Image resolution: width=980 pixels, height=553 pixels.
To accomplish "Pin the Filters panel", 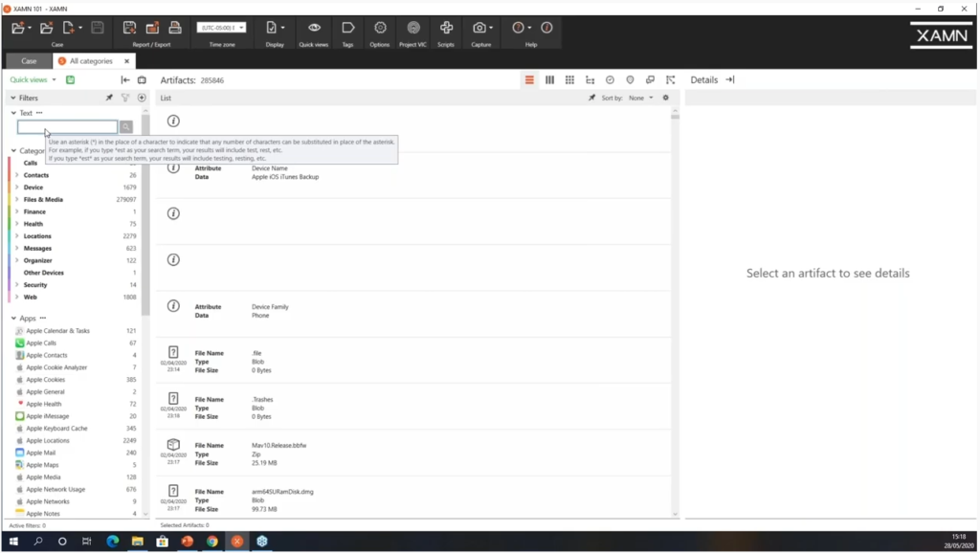I will pos(109,98).
